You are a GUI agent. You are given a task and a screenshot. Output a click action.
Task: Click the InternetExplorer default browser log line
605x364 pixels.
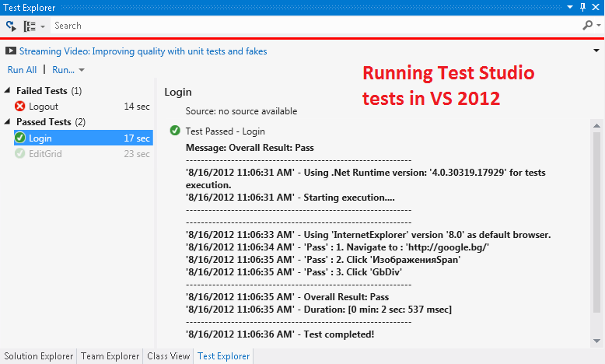(368, 235)
